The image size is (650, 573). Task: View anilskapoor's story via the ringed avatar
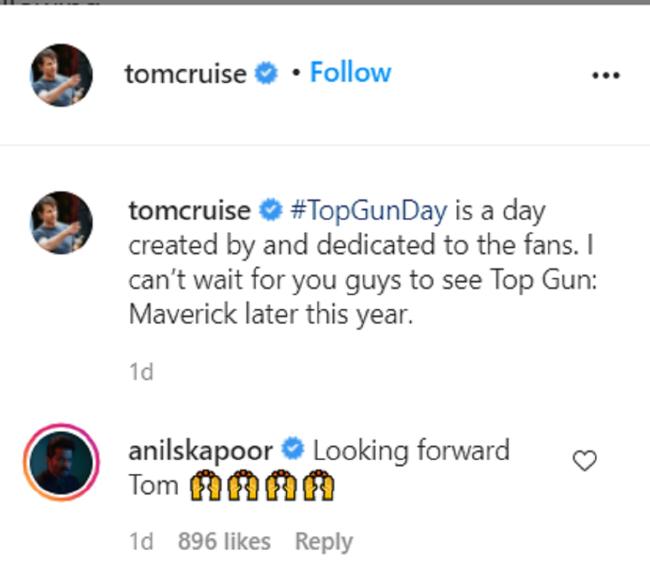[x=62, y=461]
